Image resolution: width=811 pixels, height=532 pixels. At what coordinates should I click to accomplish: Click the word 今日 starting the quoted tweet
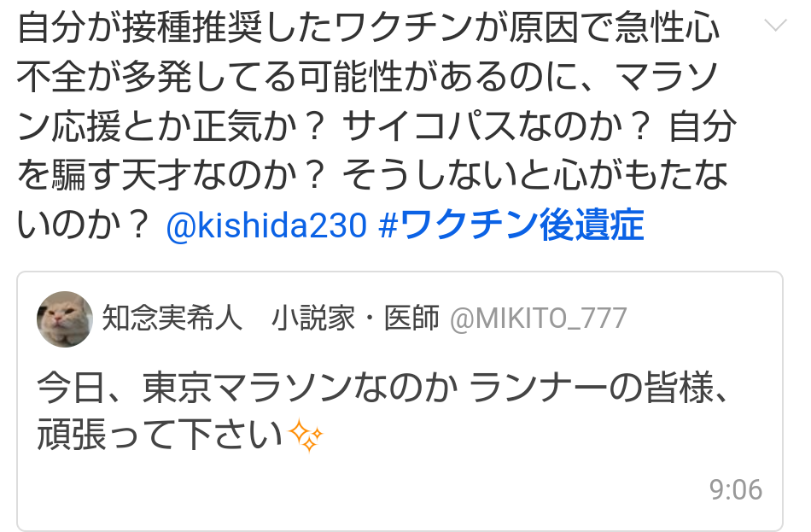pos(72,388)
